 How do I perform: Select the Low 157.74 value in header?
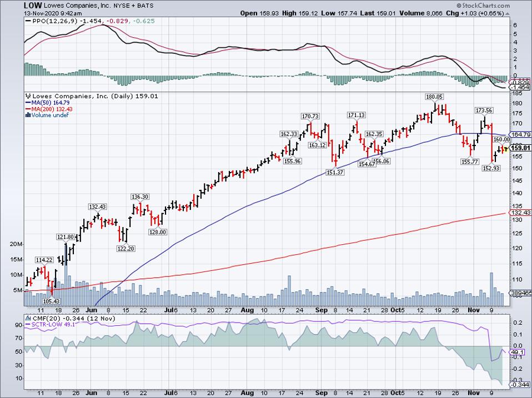(339, 13)
